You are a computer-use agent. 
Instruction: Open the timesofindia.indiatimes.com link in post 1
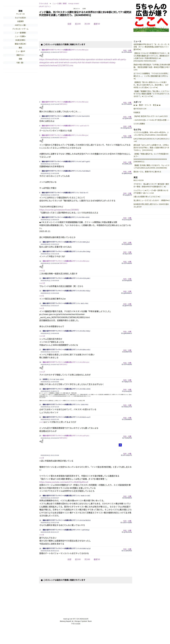tap(83, 62)
